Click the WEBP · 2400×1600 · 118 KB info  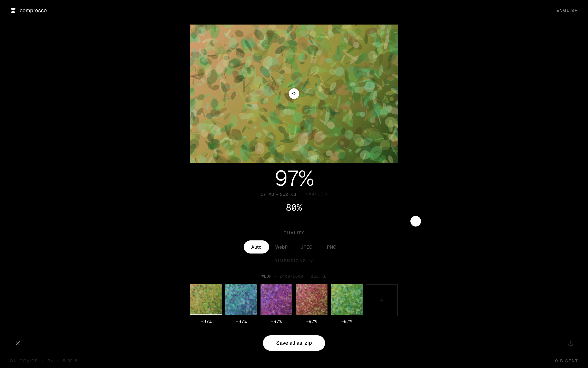294,276
